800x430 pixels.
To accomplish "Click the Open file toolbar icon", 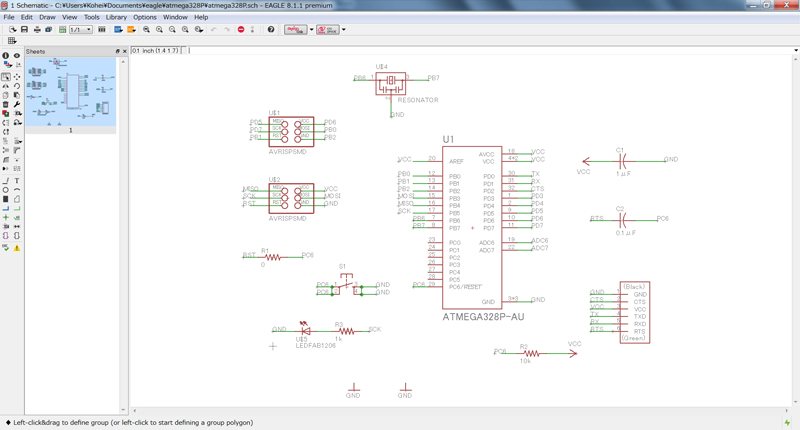I will coord(13,30).
